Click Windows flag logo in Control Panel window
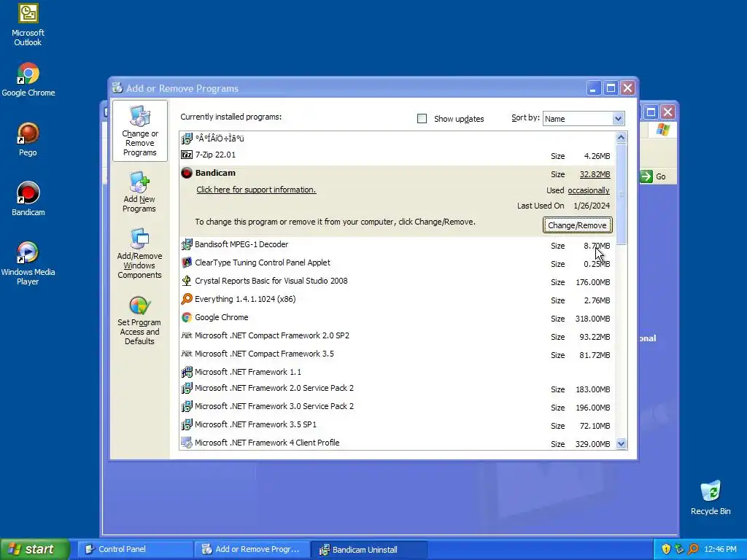The height and width of the screenshot is (560, 747). [662, 130]
